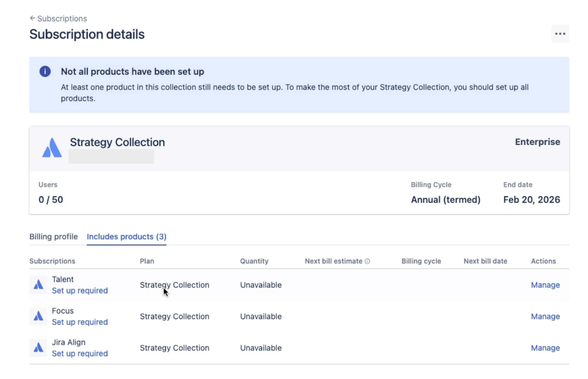Select the Focus product logo

[x=38, y=316]
